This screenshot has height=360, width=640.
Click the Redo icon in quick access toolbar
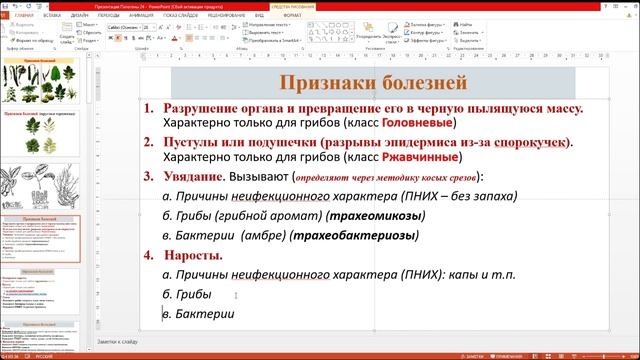coord(29,7)
